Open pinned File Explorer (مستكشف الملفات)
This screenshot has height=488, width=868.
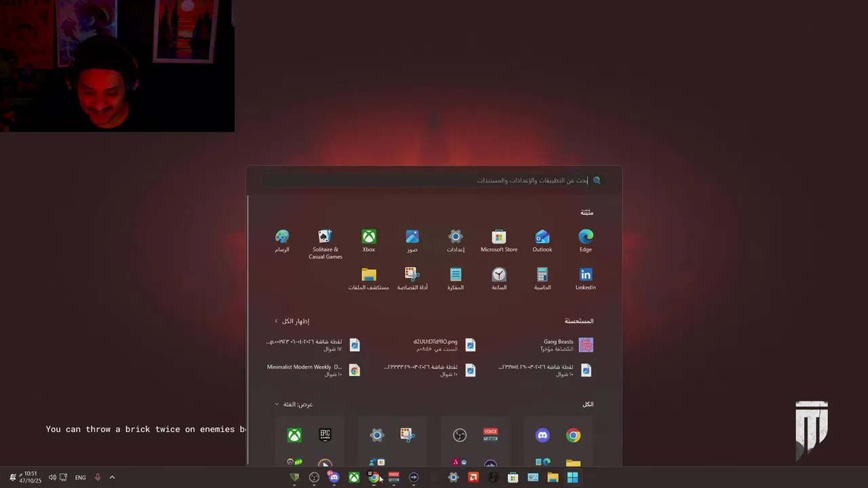(369, 279)
